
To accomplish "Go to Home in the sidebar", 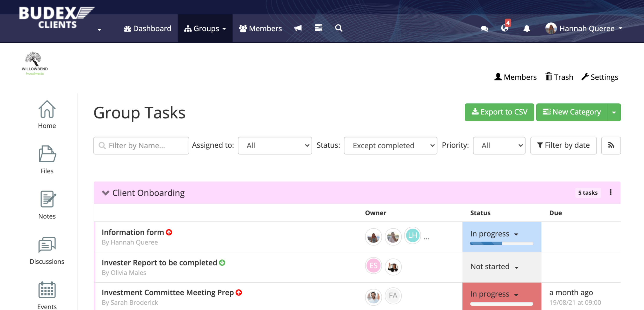I will click(x=47, y=114).
